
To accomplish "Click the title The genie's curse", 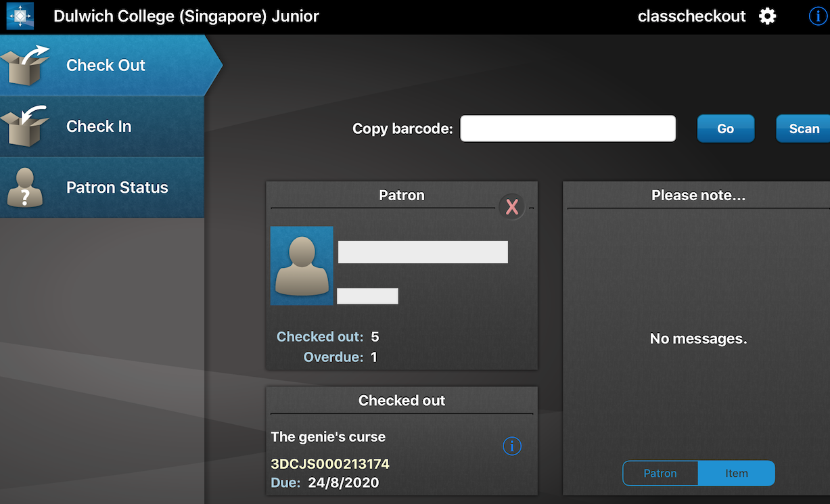I will coord(328,437).
